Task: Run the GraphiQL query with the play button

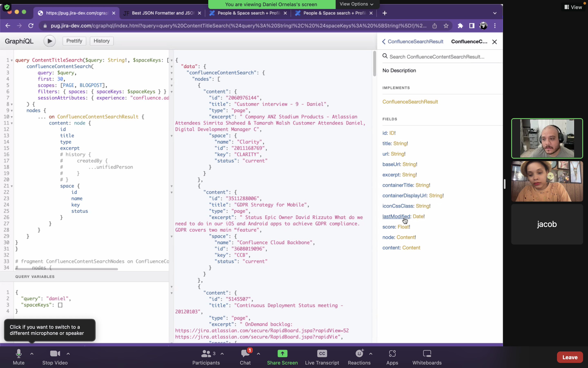Action: point(50,41)
